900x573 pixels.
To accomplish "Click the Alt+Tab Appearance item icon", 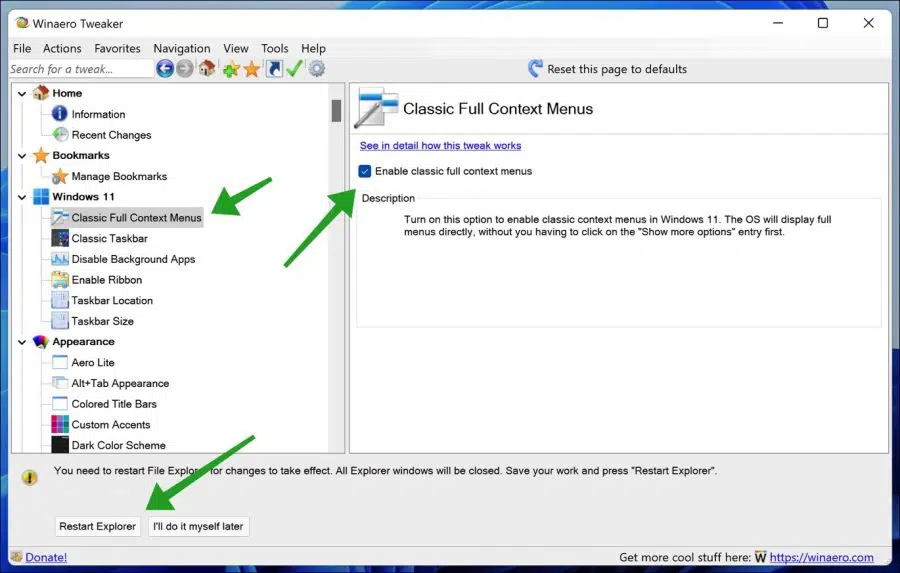I will 60,383.
